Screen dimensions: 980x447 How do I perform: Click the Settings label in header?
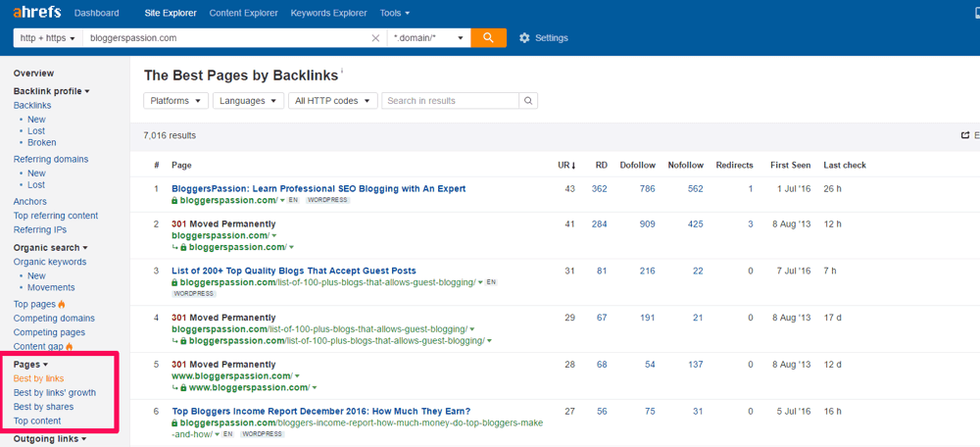[x=551, y=38]
